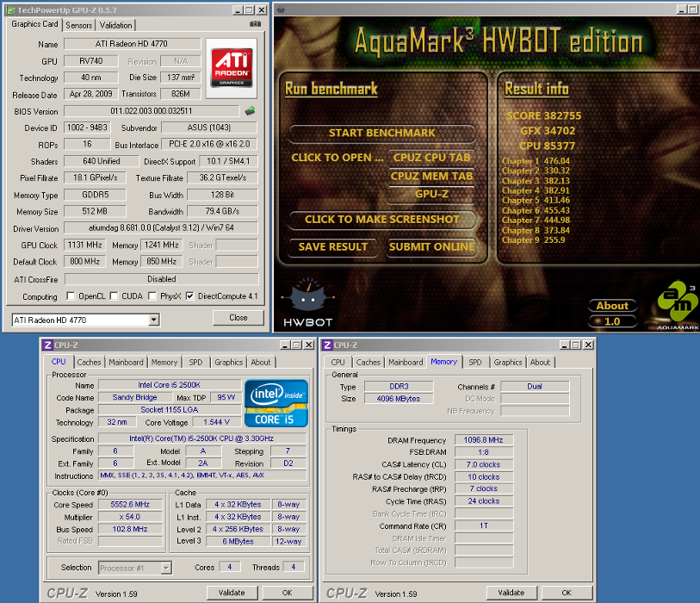Uncheck the DirectCompute 4.1 checkbox
This screenshot has width=700, height=603.
point(189,295)
